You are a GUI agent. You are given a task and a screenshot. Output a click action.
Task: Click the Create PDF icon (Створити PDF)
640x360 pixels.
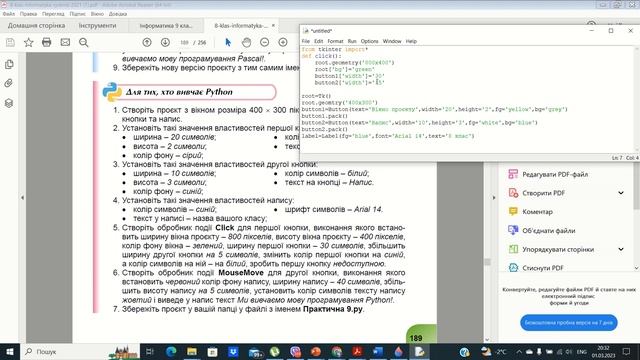click(x=513, y=193)
